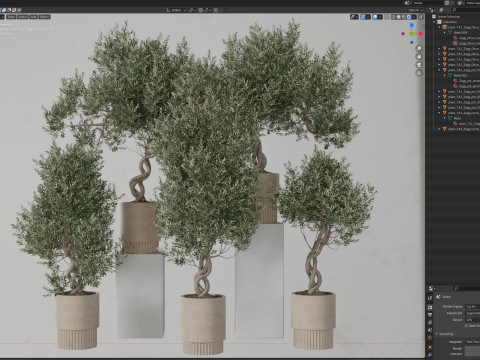Open Integrator dropdown
The width and height of the screenshot is (480, 360).
tap(473, 342)
